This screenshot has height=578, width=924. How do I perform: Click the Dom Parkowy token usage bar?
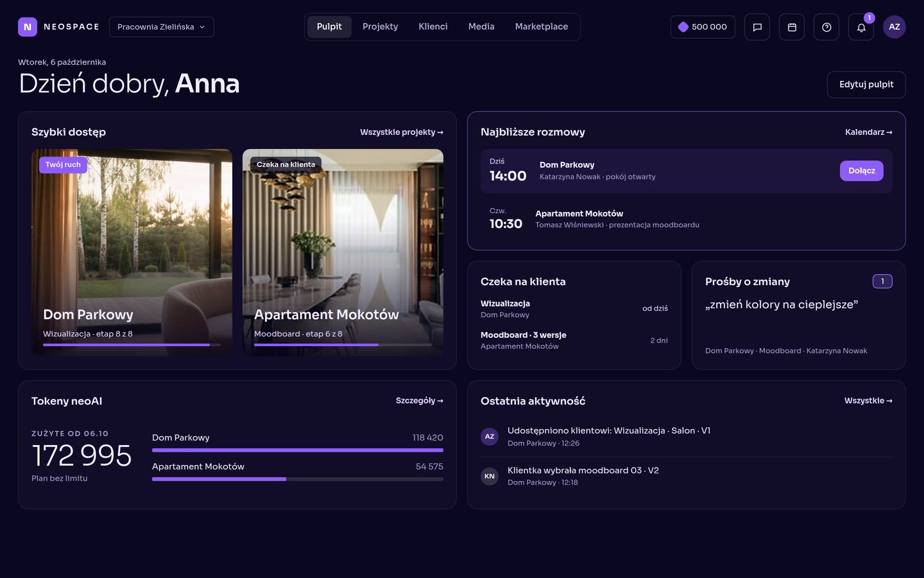click(x=298, y=450)
